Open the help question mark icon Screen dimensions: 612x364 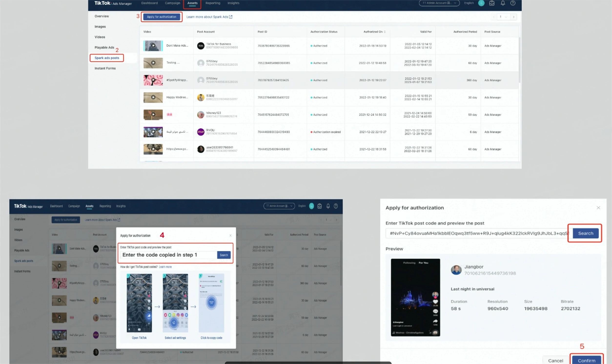coord(513,3)
